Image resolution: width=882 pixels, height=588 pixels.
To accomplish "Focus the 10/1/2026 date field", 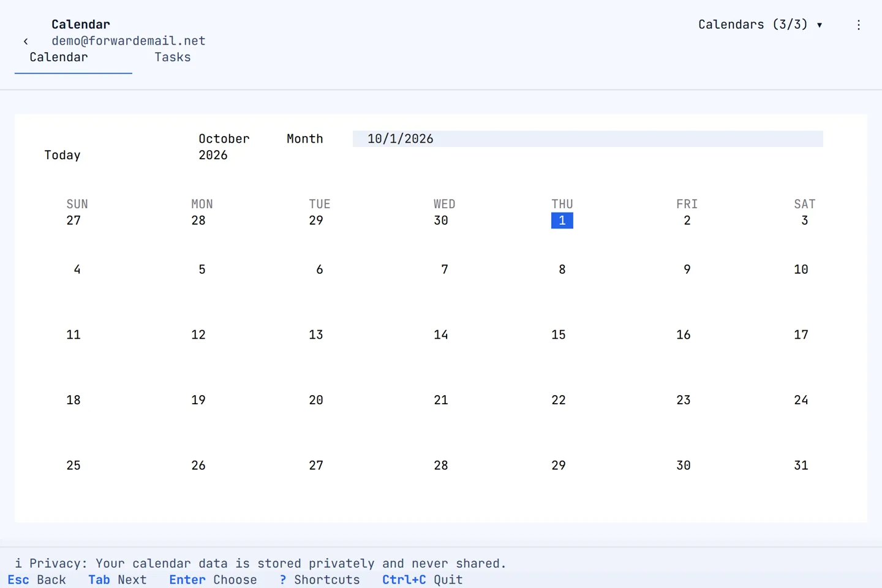I will (x=588, y=138).
